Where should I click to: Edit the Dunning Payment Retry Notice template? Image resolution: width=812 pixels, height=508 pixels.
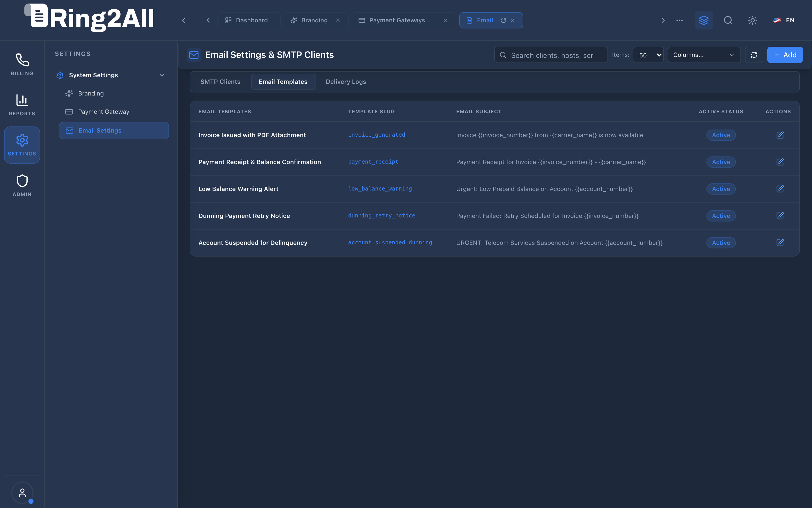[780, 216]
